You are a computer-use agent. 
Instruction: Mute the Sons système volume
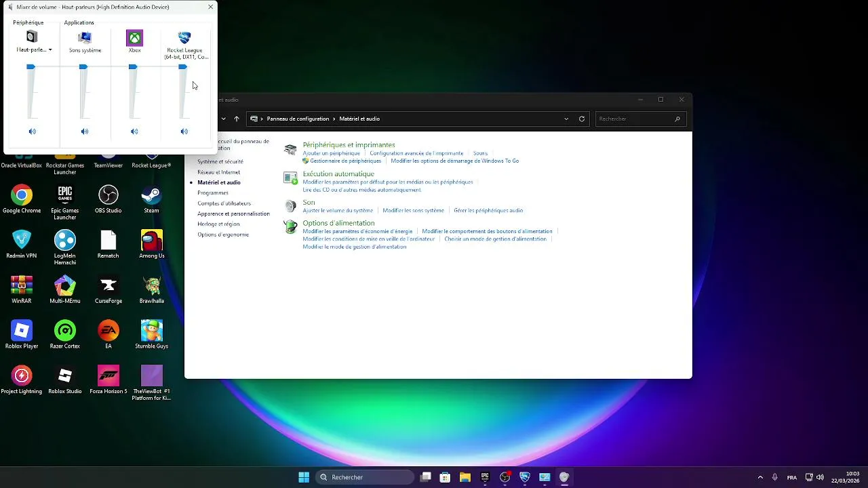click(85, 131)
